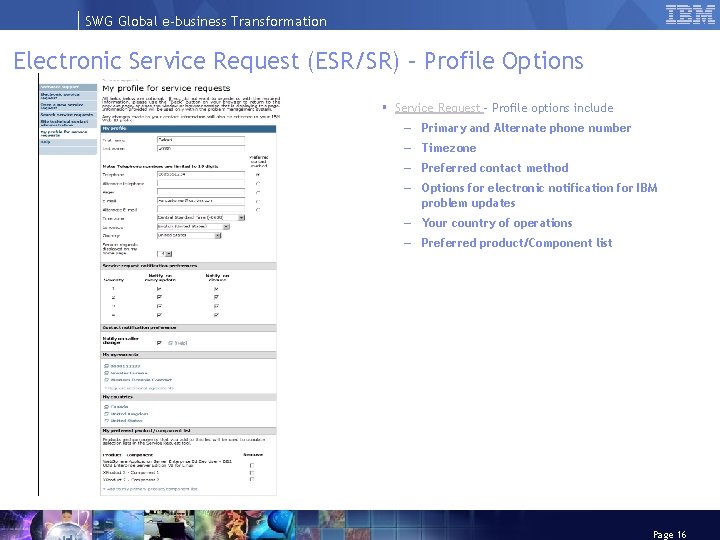Toggle severity 2 notify on closure
720x540 pixels.
(x=216, y=298)
